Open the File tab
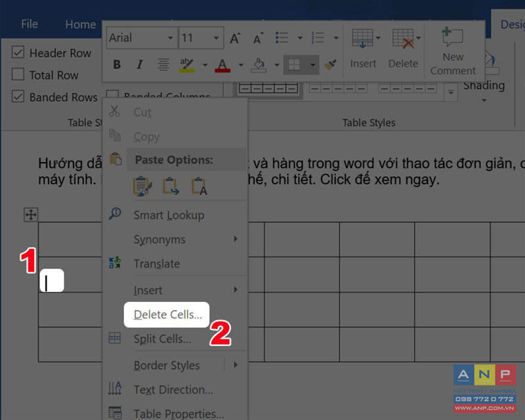Viewport: 525px width, 420px height. (x=30, y=24)
